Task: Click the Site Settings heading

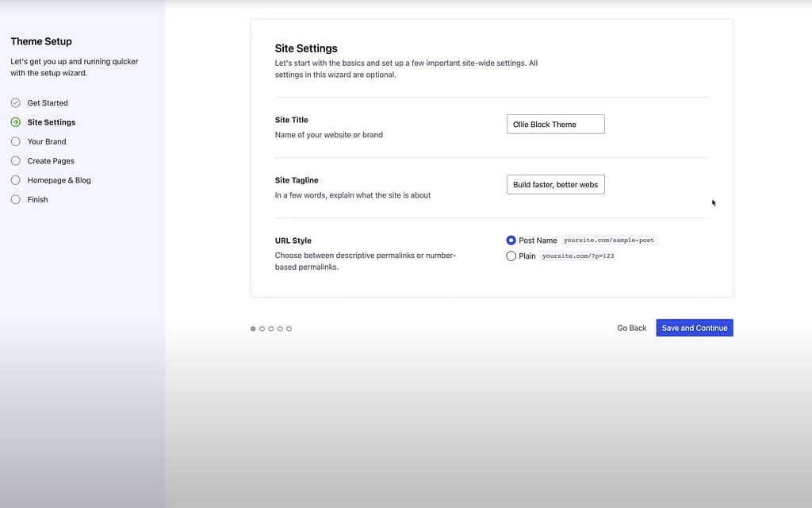Action: click(306, 48)
